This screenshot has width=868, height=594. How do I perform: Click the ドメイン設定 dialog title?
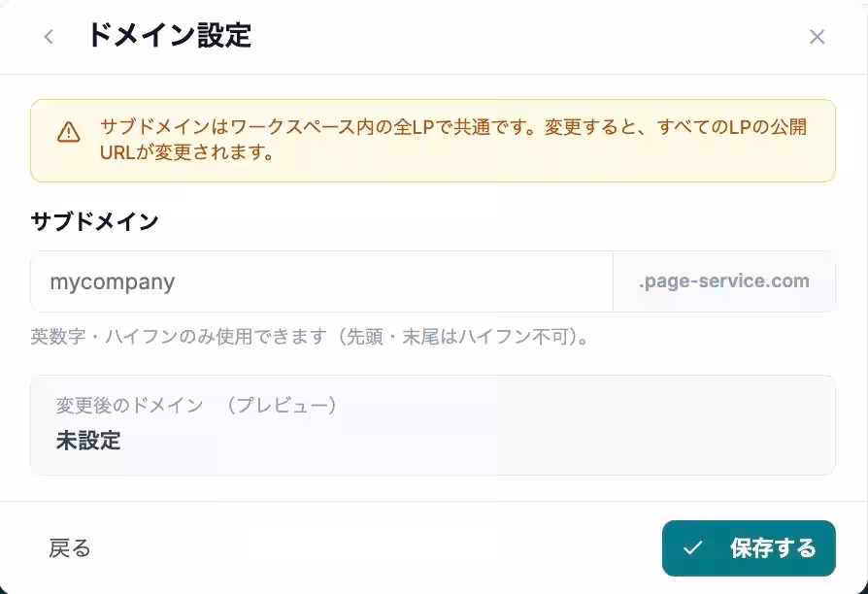[169, 36]
